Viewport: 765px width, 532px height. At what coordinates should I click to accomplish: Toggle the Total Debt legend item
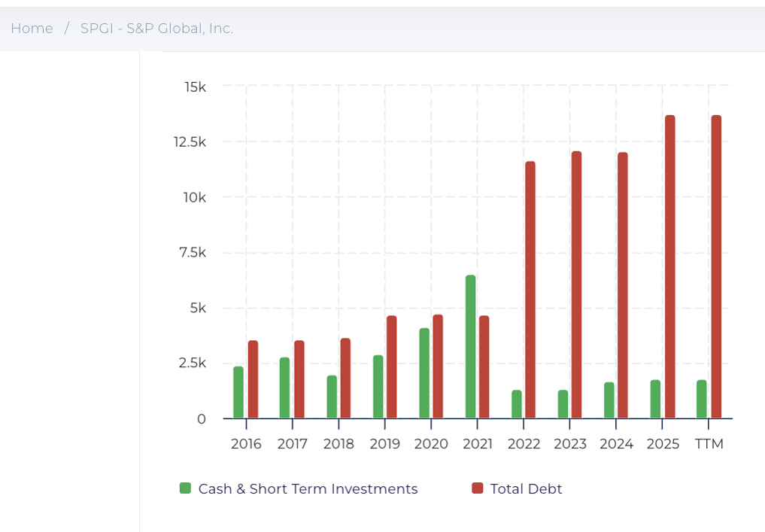pyautogui.click(x=526, y=489)
